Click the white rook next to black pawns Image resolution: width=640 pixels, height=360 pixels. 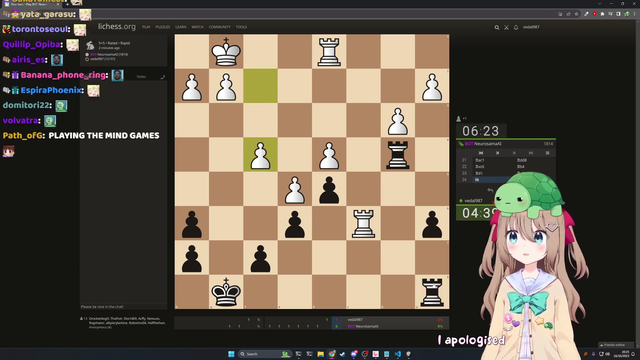click(363, 223)
